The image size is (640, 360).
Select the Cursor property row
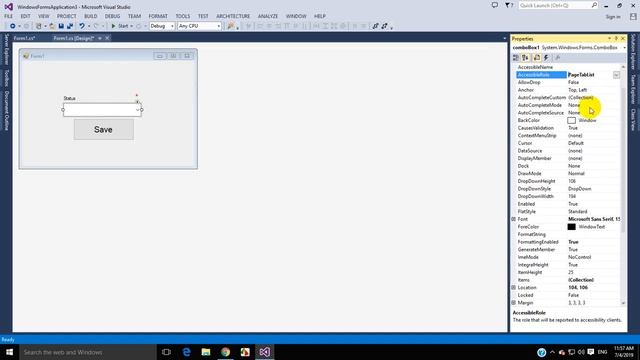tap(568, 143)
